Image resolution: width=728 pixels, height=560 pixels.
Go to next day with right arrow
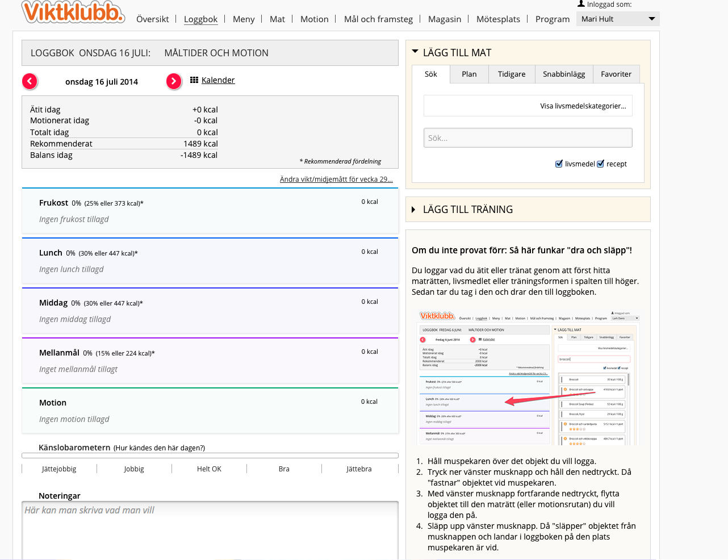pyautogui.click(x=174, y=81)
